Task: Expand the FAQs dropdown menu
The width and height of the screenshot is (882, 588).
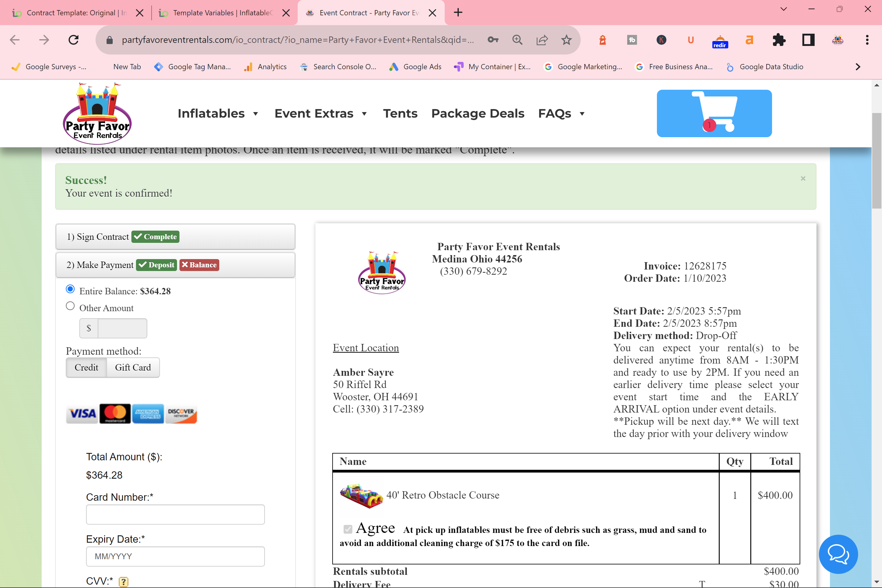Action: pyautogui.click(x=561, y=113)
